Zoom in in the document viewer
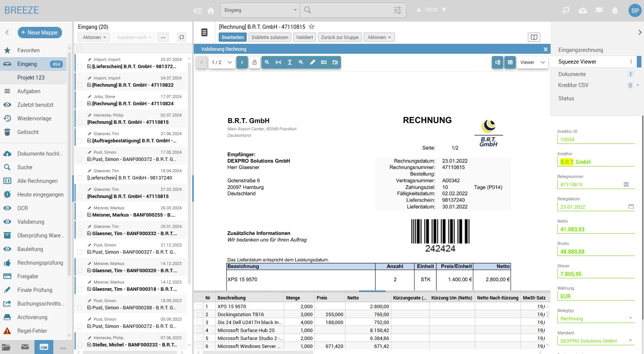This screenshot has height=354, width=644. [x=301, y=62]
